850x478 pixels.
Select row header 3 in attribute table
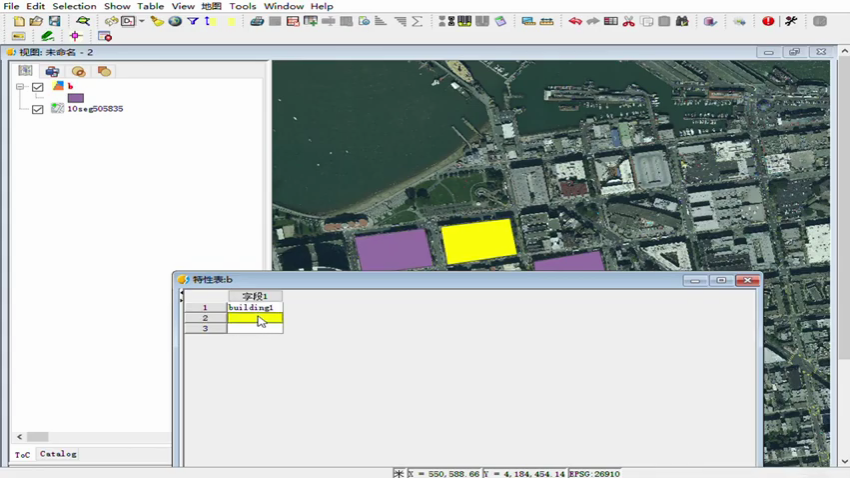205,328
